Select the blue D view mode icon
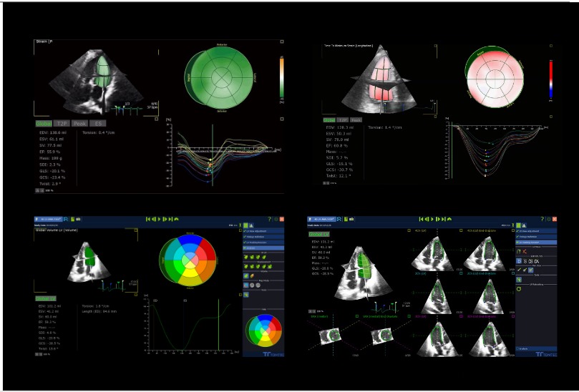 pos(519,261)
